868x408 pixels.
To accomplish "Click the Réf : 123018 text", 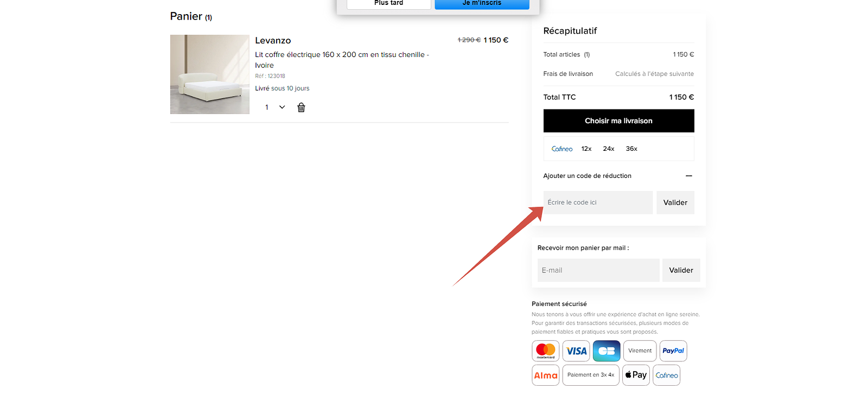I will tap(270, 76).
